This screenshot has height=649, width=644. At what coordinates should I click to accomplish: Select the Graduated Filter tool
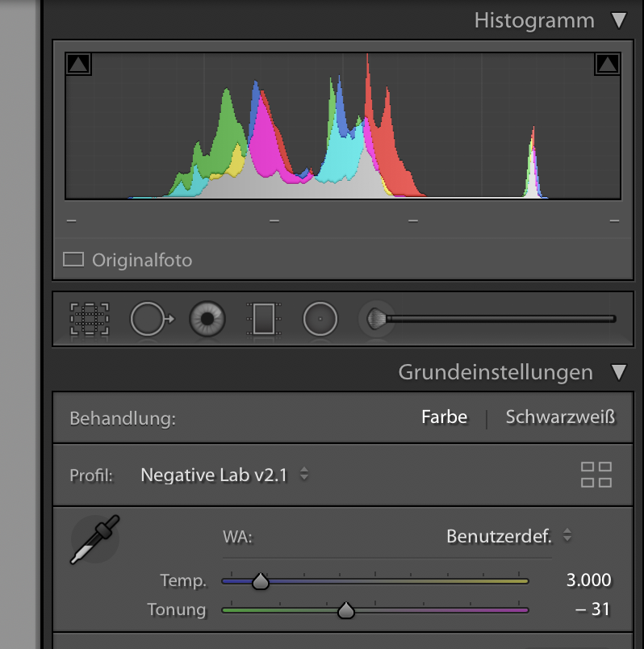264,319
